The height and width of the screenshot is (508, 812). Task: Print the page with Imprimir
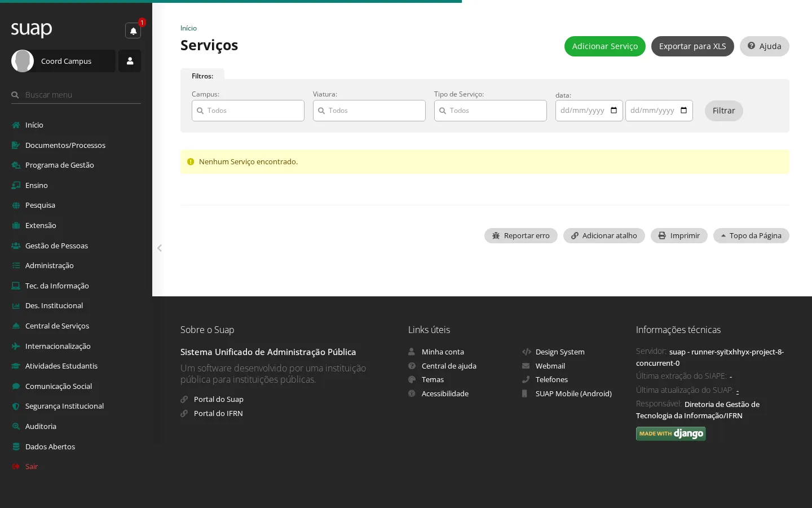point(679,235)
